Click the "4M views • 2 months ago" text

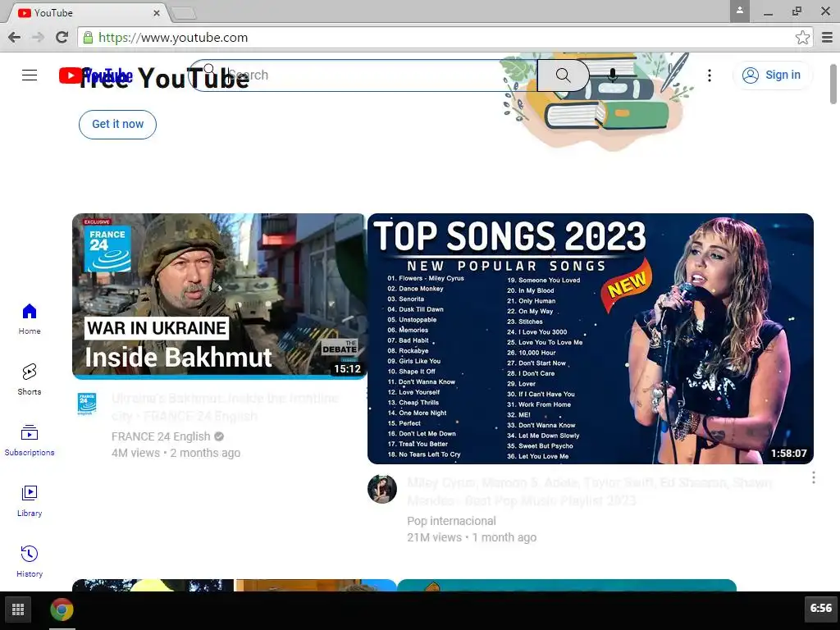pyautogui.click(x=176, y=453)
